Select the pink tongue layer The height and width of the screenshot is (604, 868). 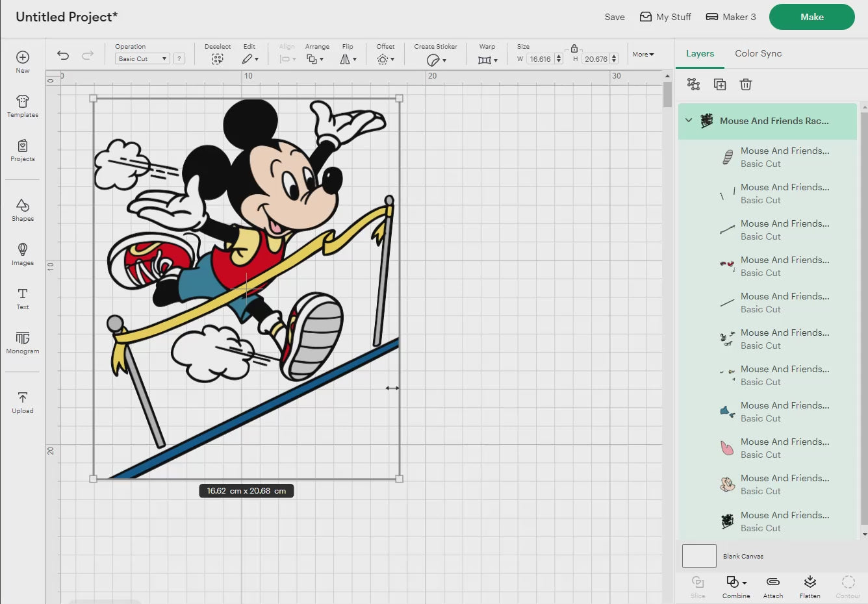(x=768, y=448)
